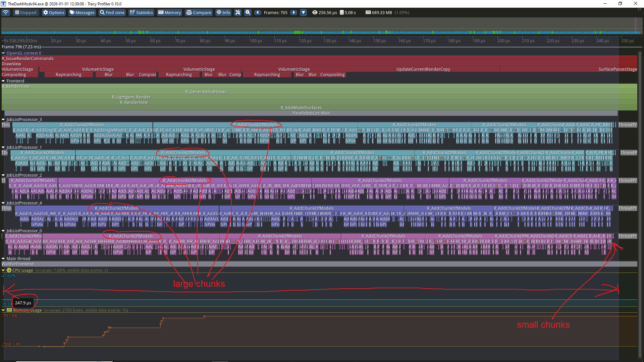Open the Memory window
This screenshot has height=362, width=644.
(x=170, y=12)
